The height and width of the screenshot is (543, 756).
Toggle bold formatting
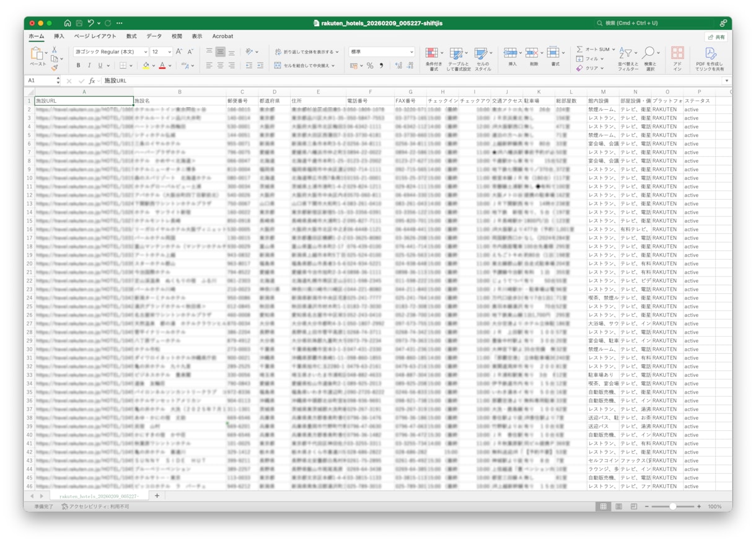[x=79, y=65]
